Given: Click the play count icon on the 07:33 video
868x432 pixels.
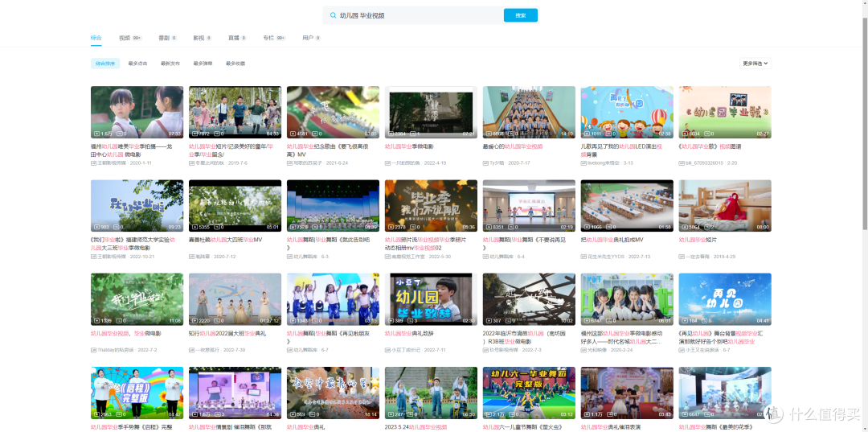Looking at the screenshot, I should pos(97,134).
